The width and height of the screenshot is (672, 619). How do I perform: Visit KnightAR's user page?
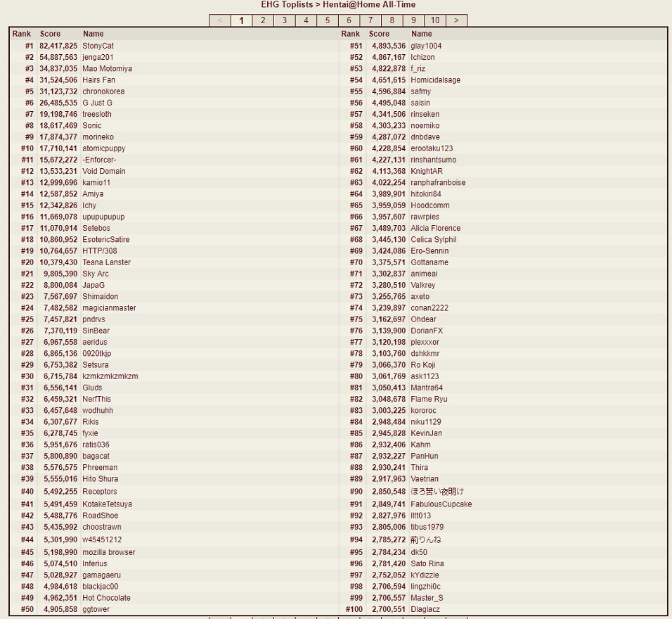coord(427,171)
